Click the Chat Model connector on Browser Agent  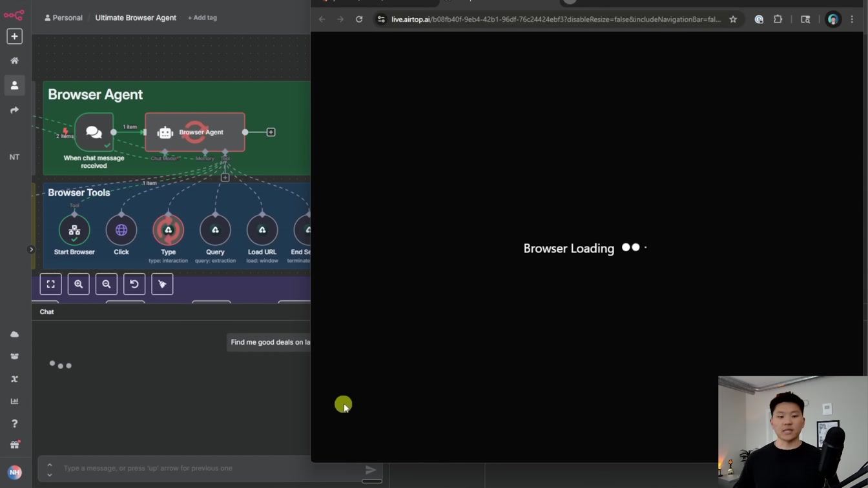(x=165, y=152)
